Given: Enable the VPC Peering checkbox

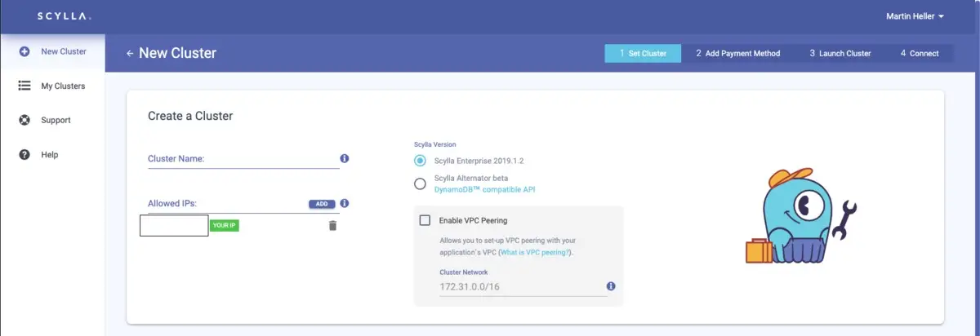Looking at the screenshot, I should point(425,220).
